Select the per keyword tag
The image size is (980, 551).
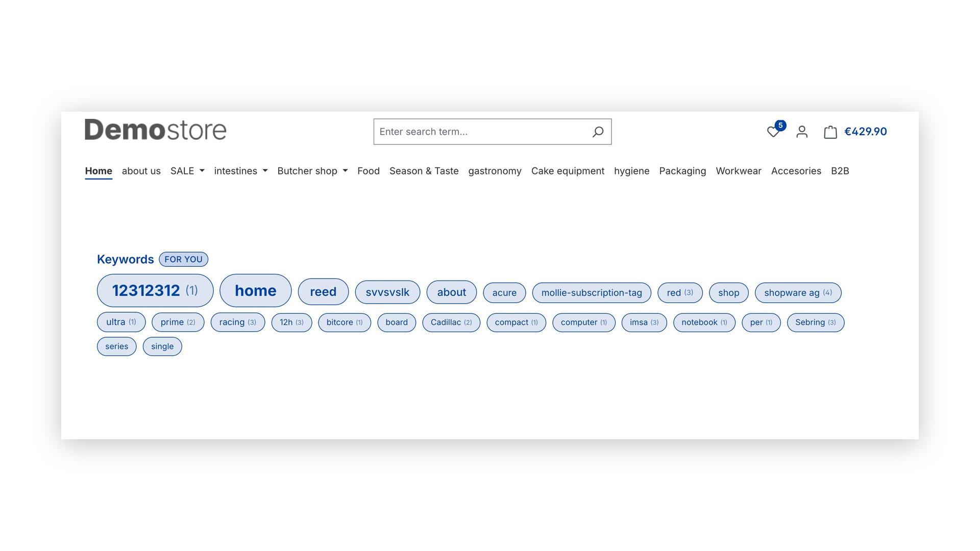pos(761,322)
